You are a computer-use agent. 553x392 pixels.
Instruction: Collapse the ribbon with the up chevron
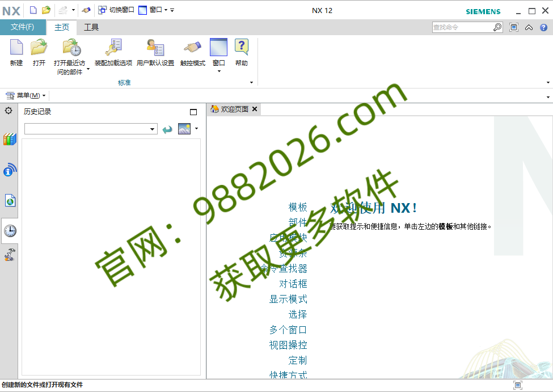point(529,28)
